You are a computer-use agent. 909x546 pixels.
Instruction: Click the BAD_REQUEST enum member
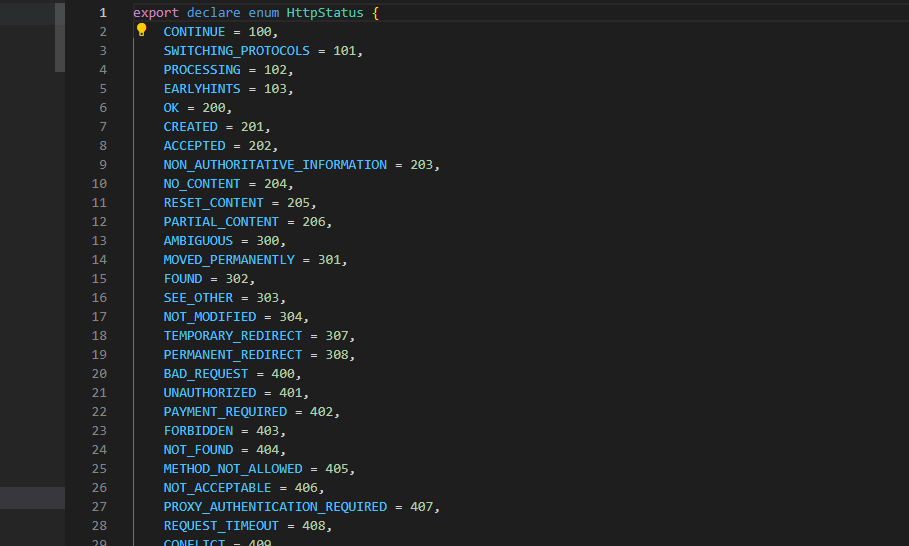coord(206,374)
